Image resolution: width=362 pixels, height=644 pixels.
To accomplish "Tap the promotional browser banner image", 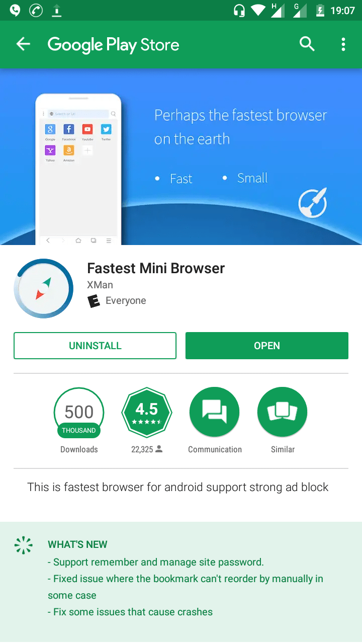I will point(181,156).
